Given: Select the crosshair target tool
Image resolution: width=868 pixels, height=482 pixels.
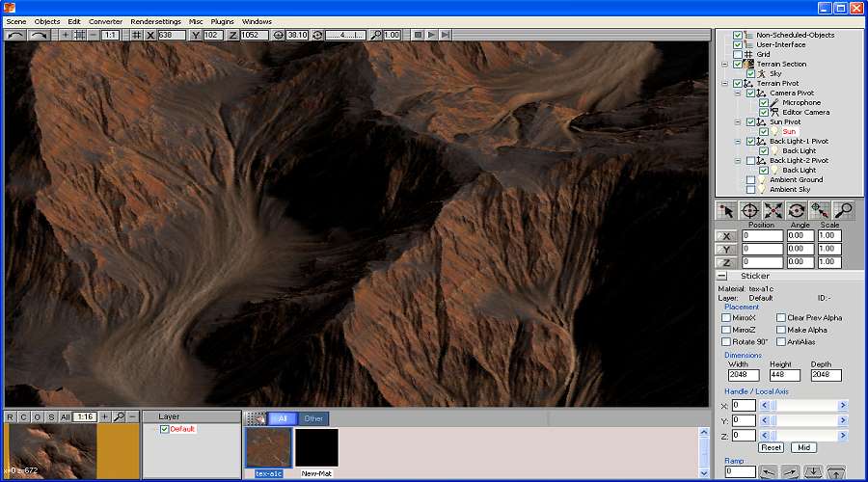Looking at the screenshot, I should (750, 210).
